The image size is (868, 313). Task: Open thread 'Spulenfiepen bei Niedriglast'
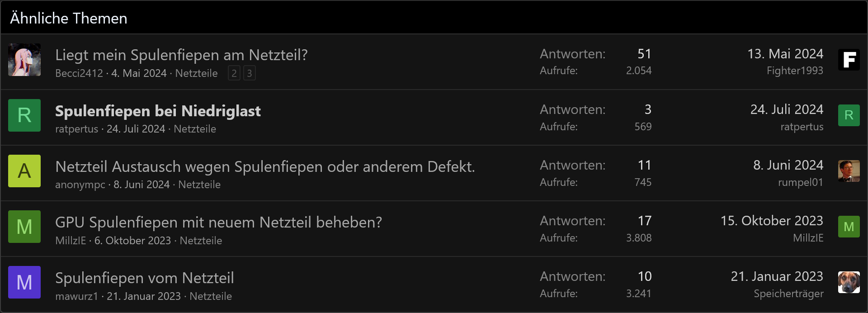[158, 111]
